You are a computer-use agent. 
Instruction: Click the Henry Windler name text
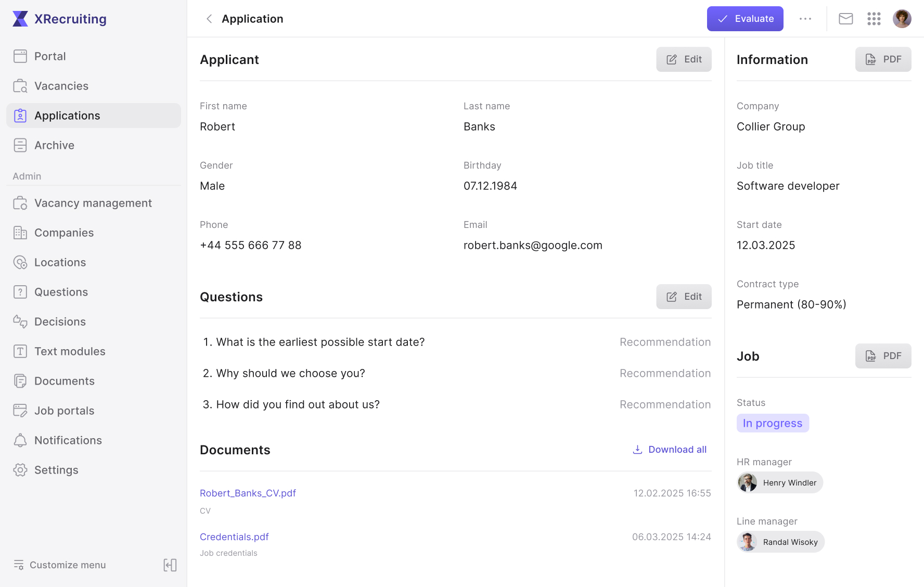790,483
